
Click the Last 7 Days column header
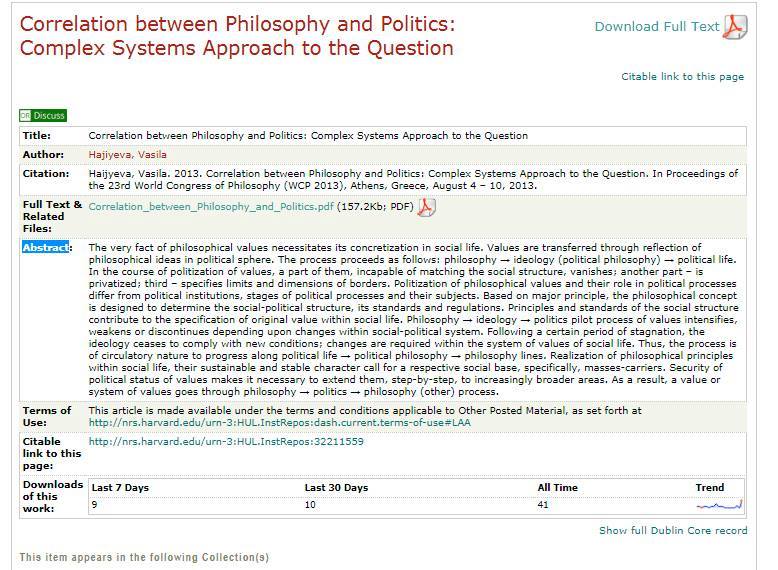click(120, 488)
